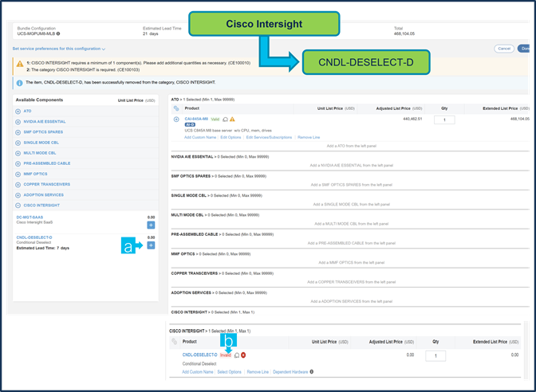The height and width of the screenshot is (392, 536).
Task: Click the Dependent Hardware link
Action: [x=290, y=372]
